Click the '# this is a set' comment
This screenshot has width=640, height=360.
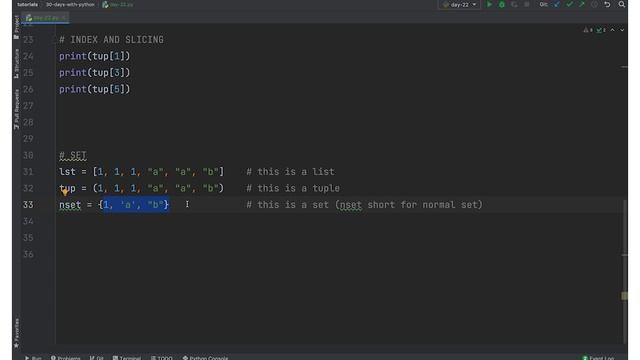point(364,205)
